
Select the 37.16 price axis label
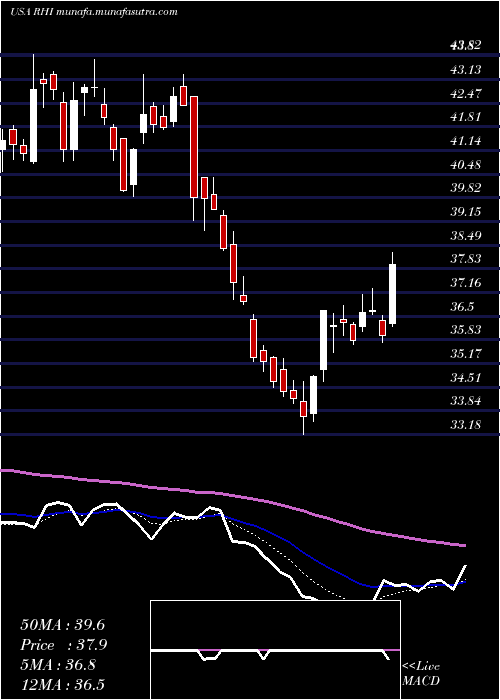466,283
